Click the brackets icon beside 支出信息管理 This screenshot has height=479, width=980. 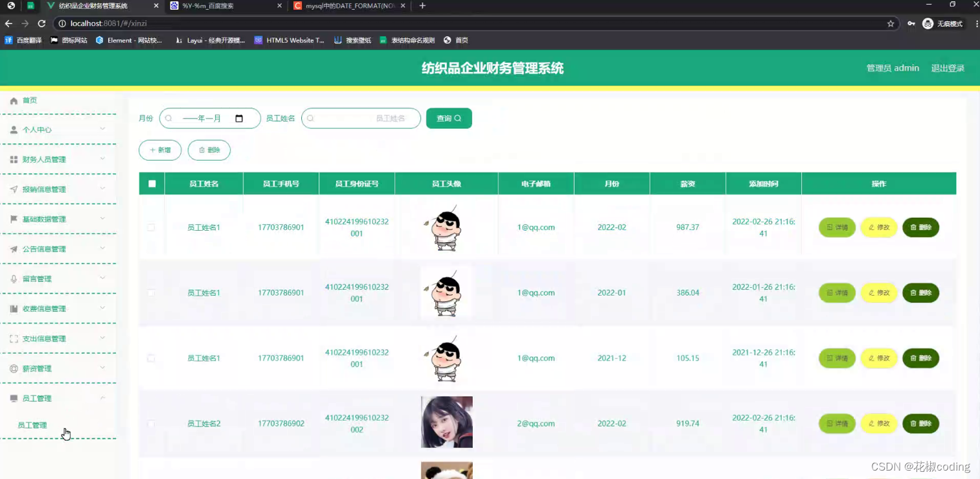(13, 338)
